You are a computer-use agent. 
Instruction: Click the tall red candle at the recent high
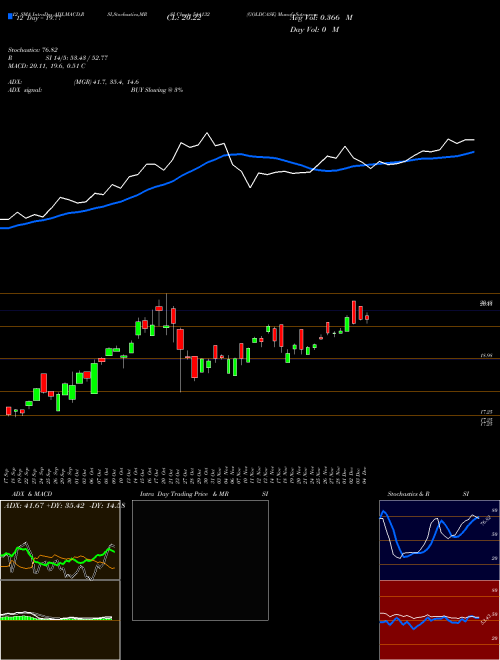pyautogui.click(x=354, y=312)
